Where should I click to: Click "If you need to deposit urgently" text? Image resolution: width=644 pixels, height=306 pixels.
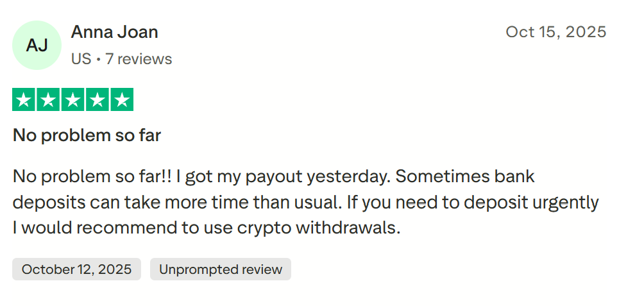(x=473, y=202)
